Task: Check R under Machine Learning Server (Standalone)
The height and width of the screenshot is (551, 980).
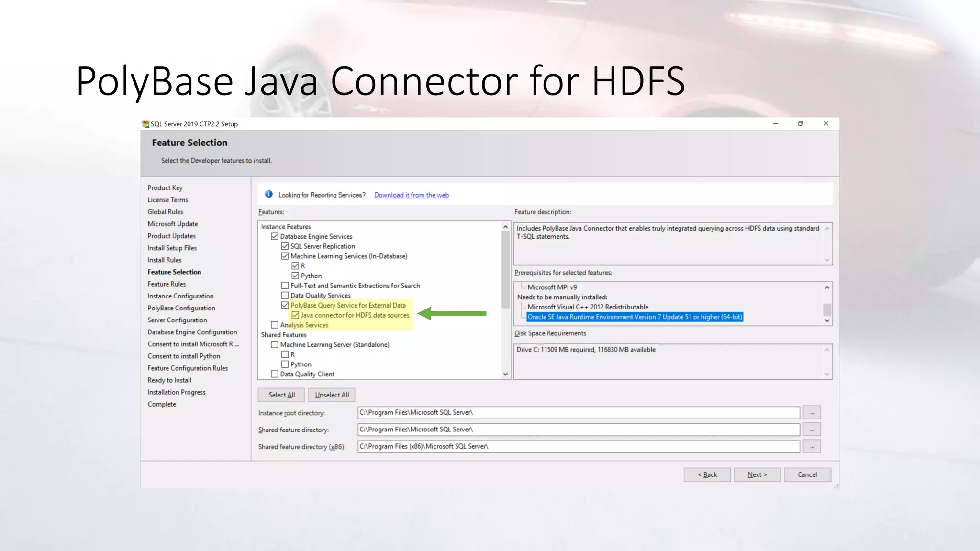Action: (285, 354)
